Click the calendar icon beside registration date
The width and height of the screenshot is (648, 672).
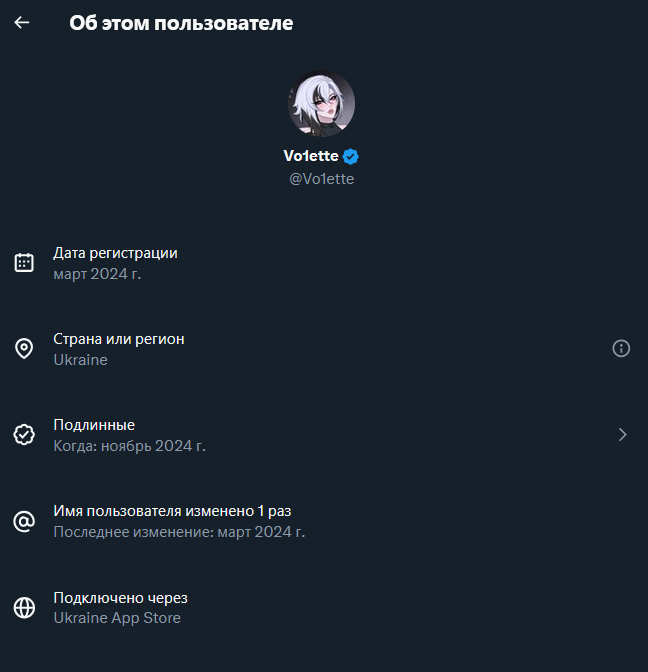24,263
